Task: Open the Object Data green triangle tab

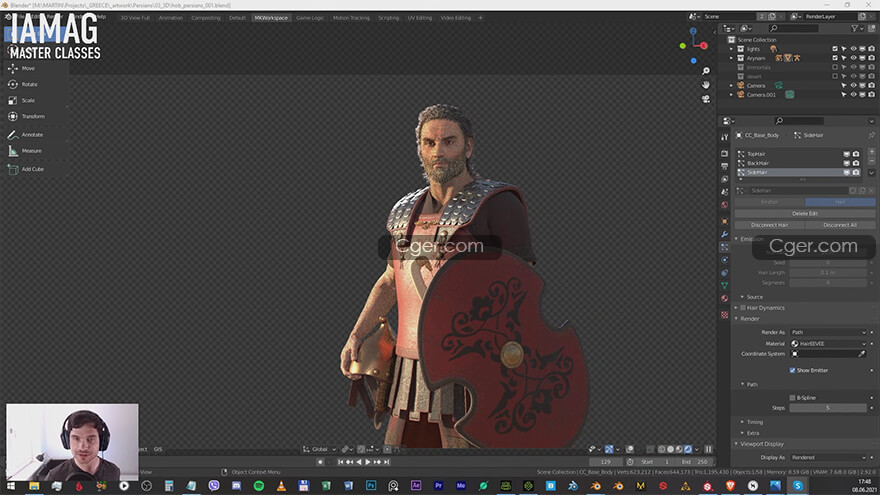Action: pyautogui.click(x=725, y=286)
